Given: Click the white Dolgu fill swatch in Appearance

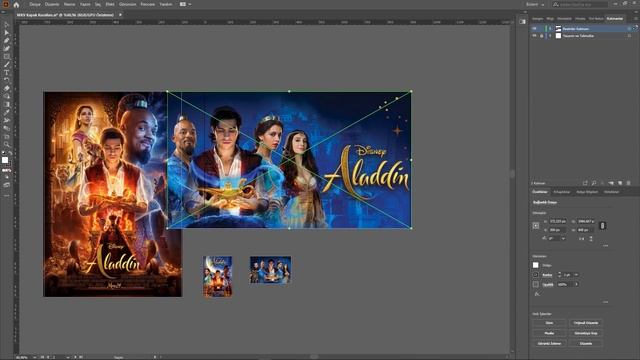Looking at the screenshot, I should click(x=536, y=265).
